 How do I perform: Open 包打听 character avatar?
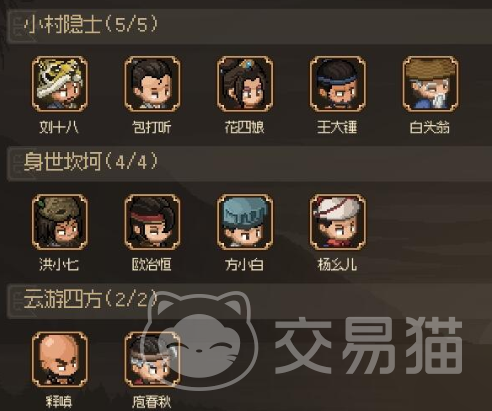152,84
